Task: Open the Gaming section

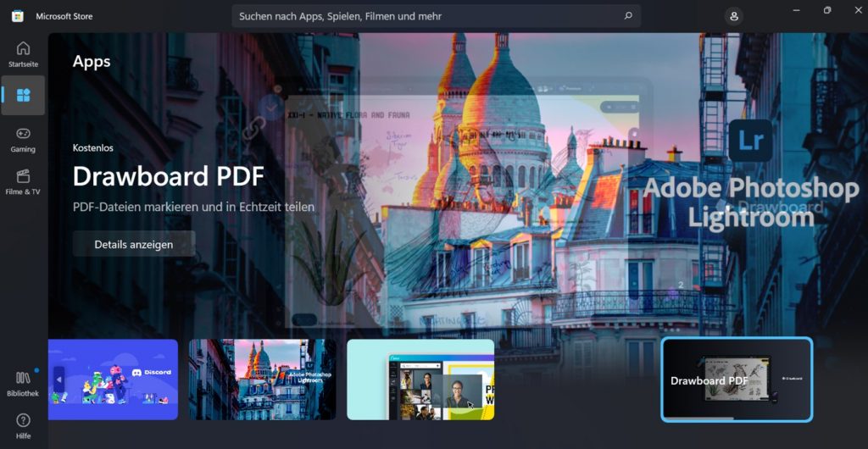Action: [23, 140]
